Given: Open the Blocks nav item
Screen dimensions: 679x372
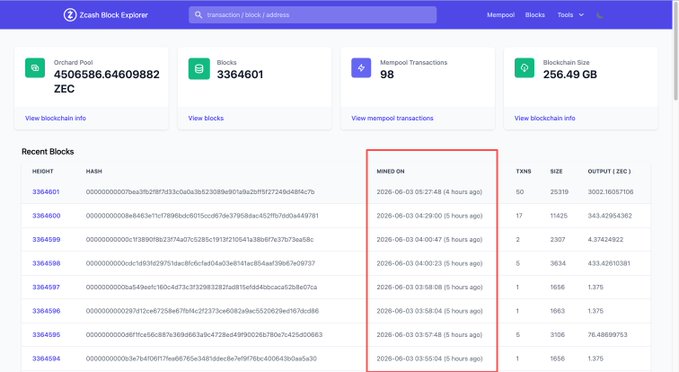Looking at the screenshot, I should [x=535, y=15].
